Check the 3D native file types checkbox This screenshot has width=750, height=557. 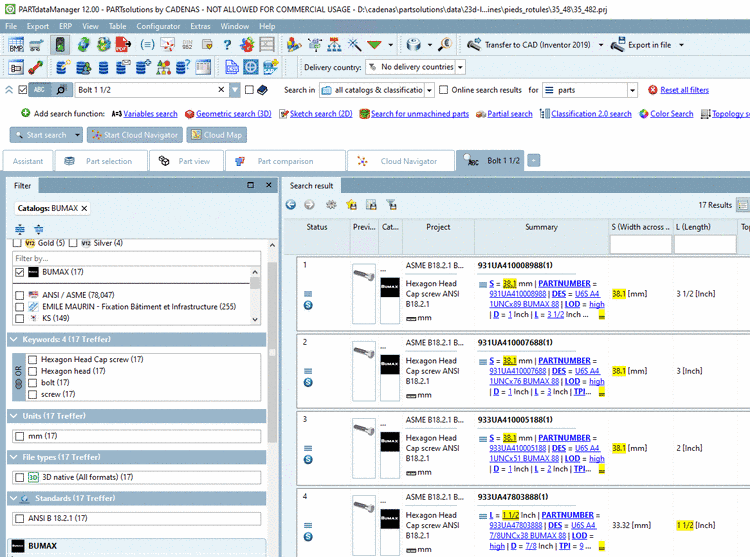coord(20,478)
